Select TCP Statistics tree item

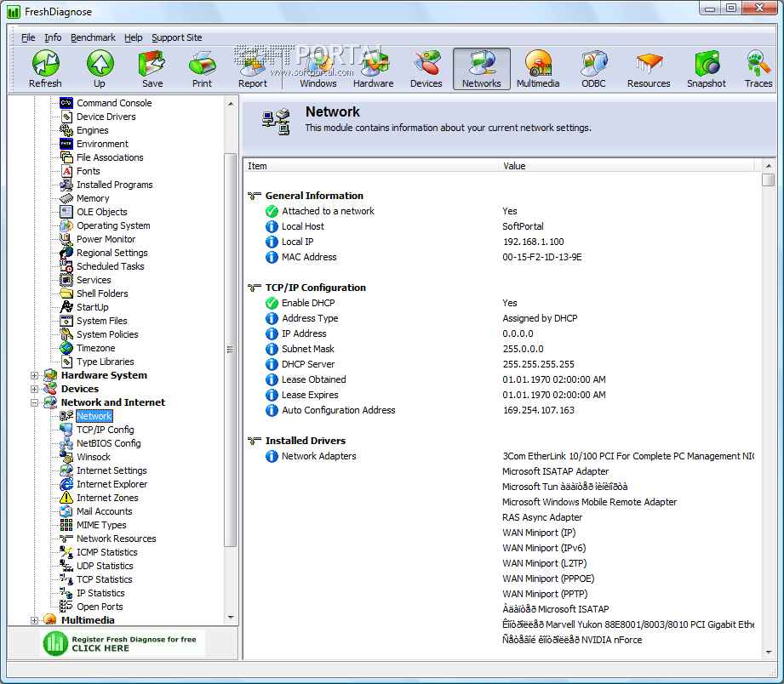click(96, 579)
